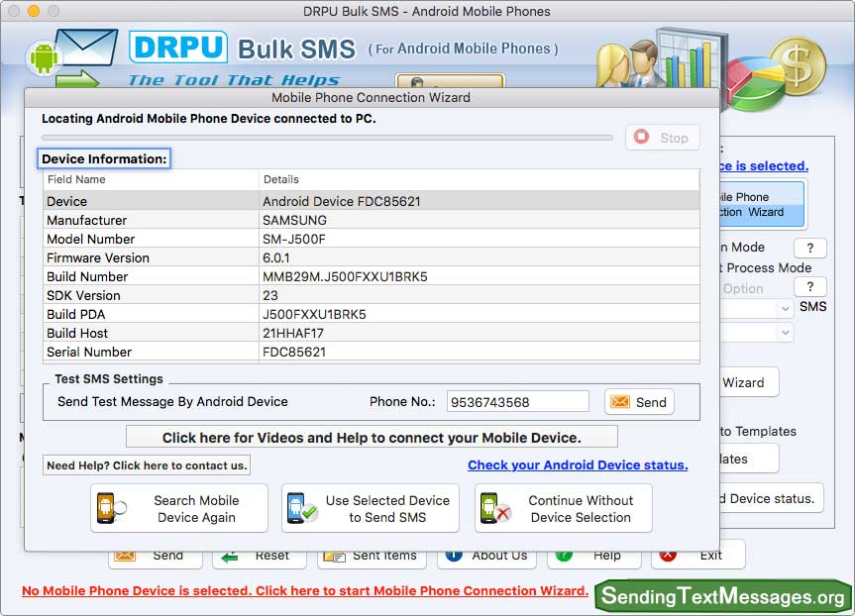Click the Stop button's red stop icon

641,137
